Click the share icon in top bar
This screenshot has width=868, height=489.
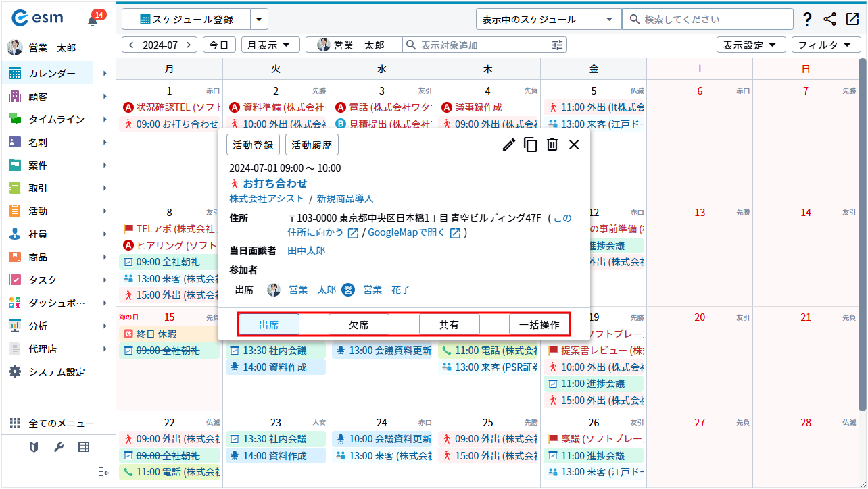pos(829,20)
